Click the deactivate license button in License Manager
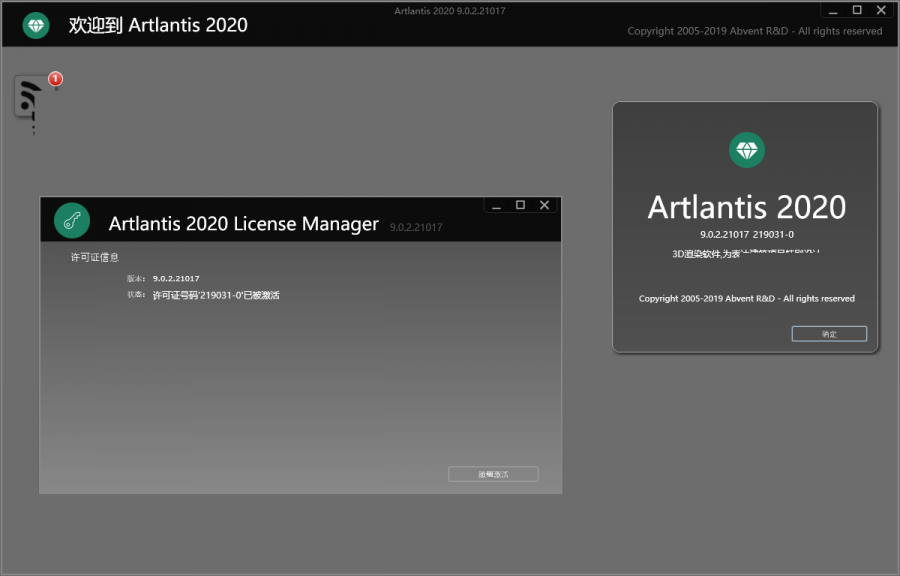 [493, 474]
